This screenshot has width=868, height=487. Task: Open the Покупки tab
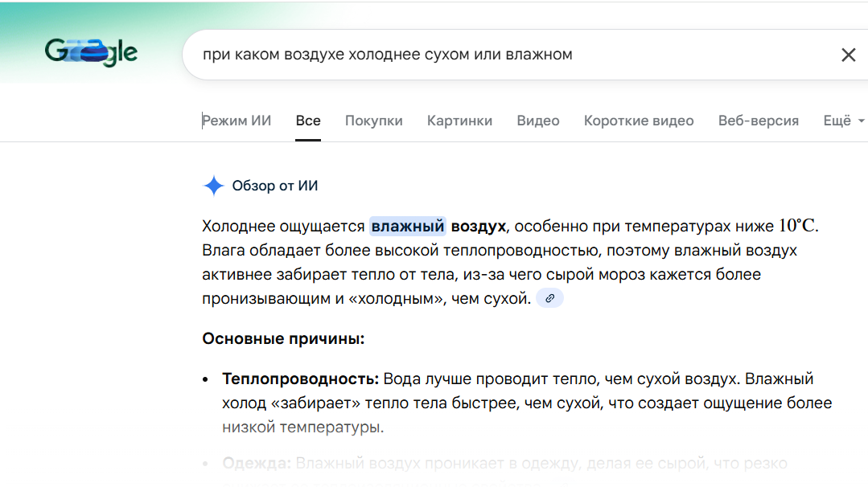[373, 121]
